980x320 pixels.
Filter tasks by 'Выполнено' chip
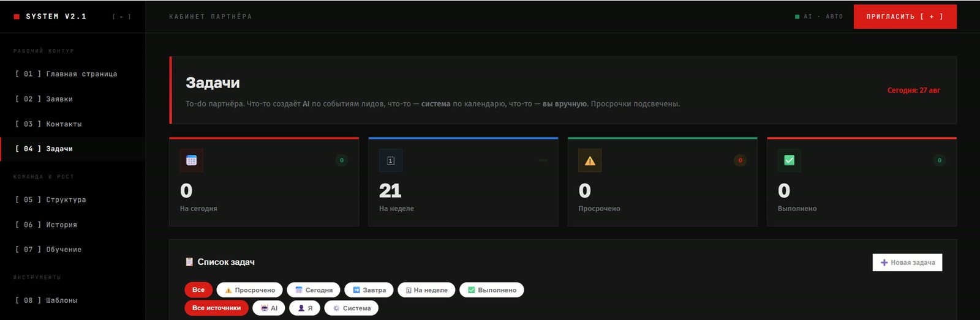point(492,290)
